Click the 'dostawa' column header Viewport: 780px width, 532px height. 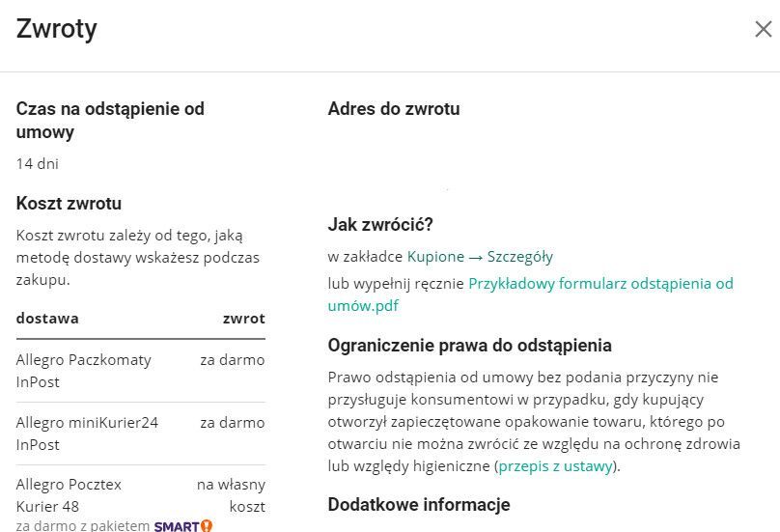[x=47, y=319]
